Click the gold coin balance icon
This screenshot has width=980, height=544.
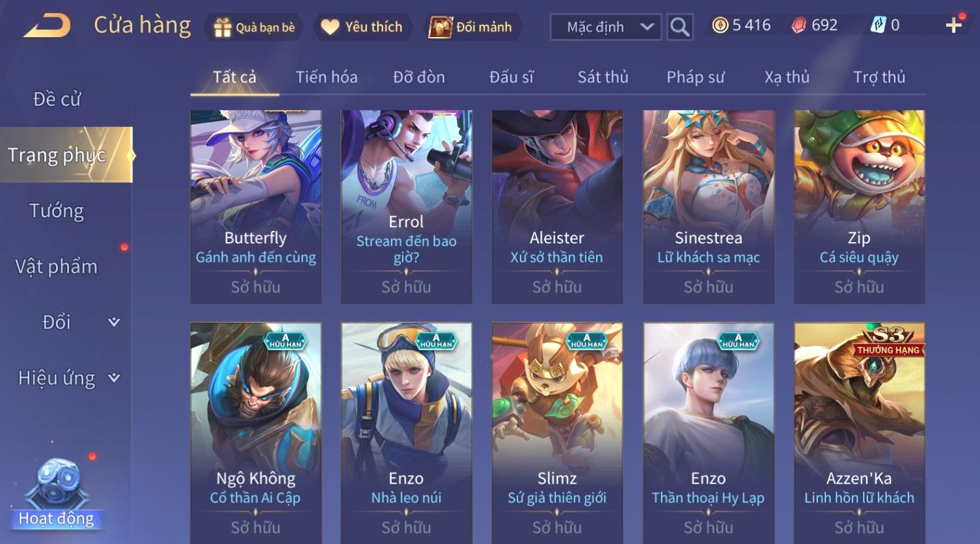click(720, 25)
